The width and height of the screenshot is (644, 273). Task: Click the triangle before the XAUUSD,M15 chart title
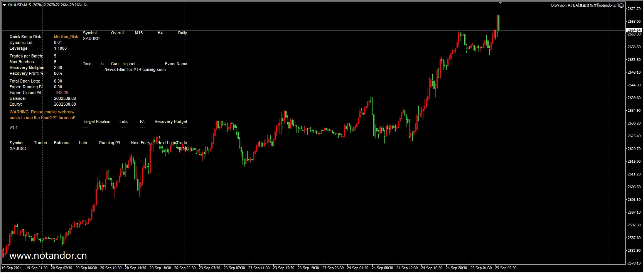(x=4, y=5)
